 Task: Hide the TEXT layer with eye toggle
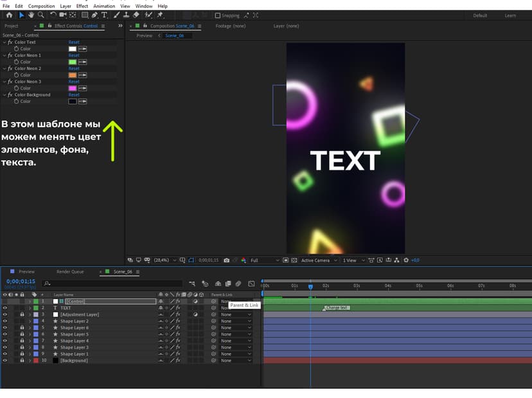(x=4, y=308)
